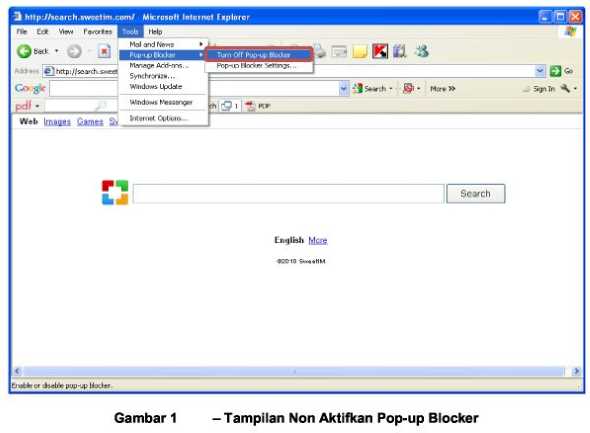The height and width of the screenshot is (433, 590).
Task: Click the Google toolbar Search button
Action: coord(370,89)
